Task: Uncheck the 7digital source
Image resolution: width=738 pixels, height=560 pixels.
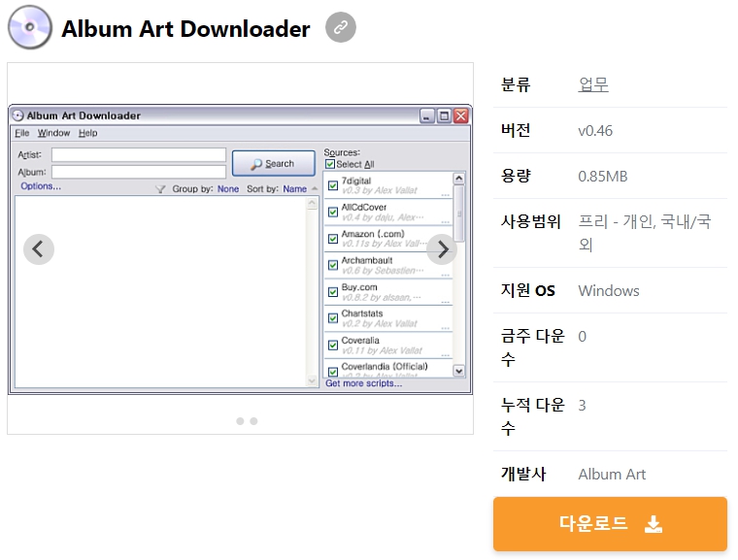Action: 333,185
